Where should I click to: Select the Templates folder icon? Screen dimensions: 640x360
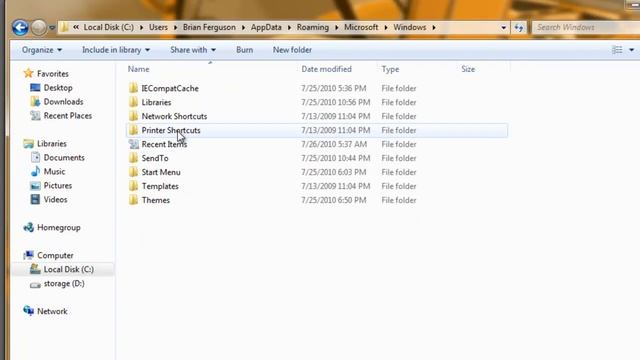[x=133, y=186]
